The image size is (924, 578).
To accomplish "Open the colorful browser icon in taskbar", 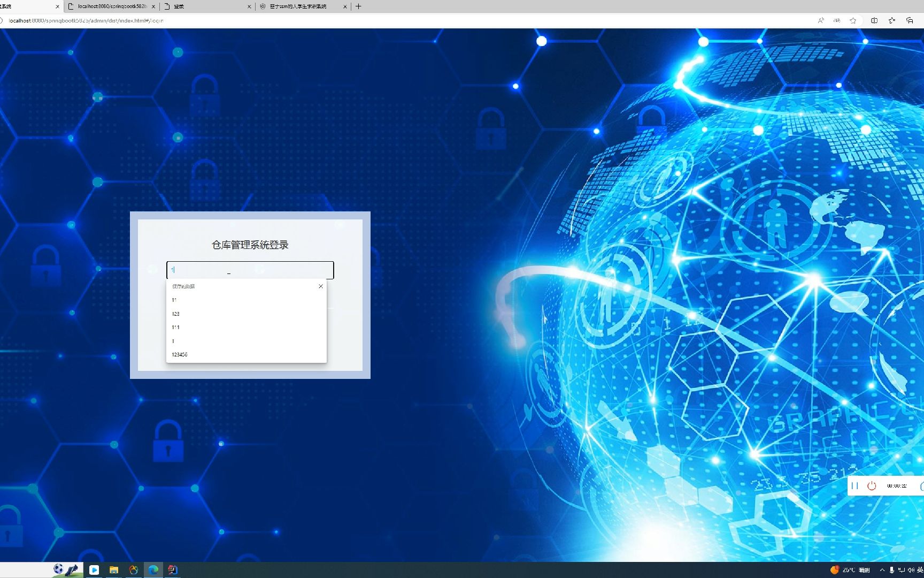I will coord(134,570).
